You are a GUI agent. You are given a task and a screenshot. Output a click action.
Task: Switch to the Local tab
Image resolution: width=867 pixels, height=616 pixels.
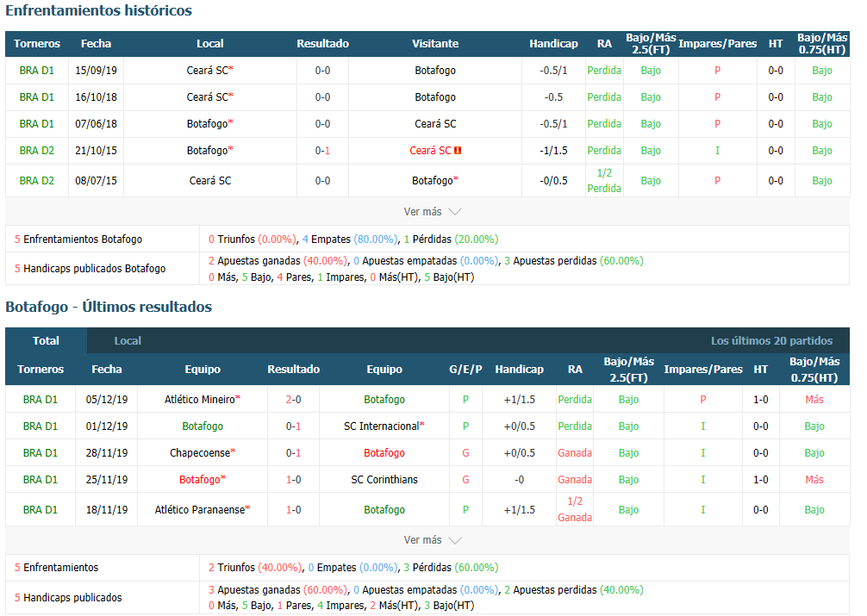click(128, 340)
